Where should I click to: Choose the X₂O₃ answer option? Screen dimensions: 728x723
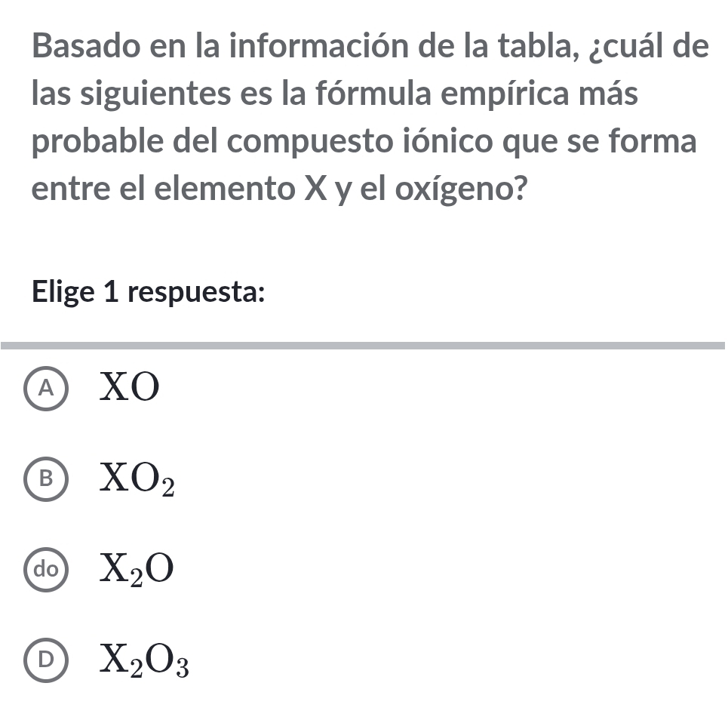pyautogui.click(x=143, y=660)
